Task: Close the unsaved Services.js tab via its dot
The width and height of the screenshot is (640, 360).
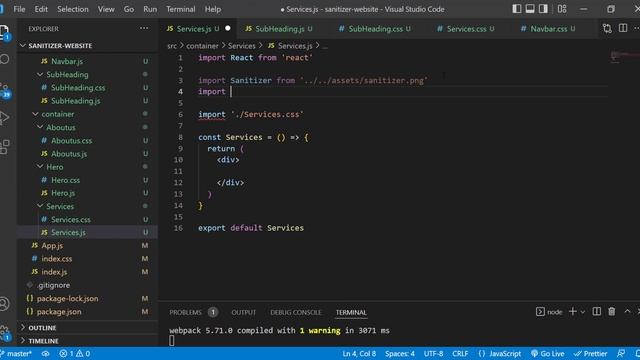Action: (x=228, y=28)
